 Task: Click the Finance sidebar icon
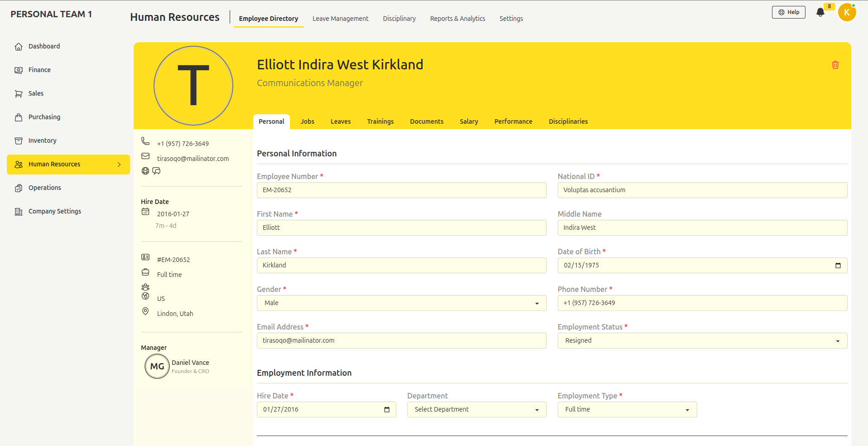tap(19, 70)
